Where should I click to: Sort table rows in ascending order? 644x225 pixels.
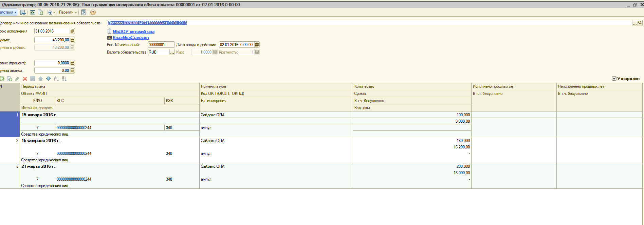[x=56, y=79]
